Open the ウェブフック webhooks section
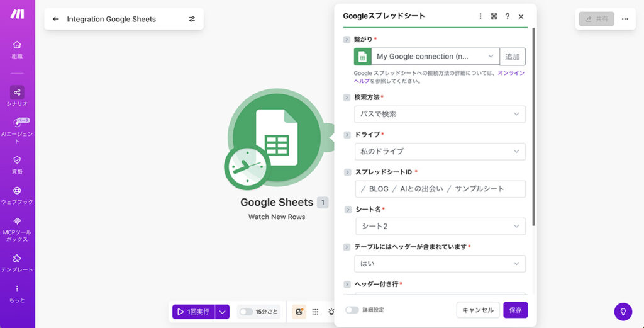Viewport: 644px width, 328px height. pos(17,196)
